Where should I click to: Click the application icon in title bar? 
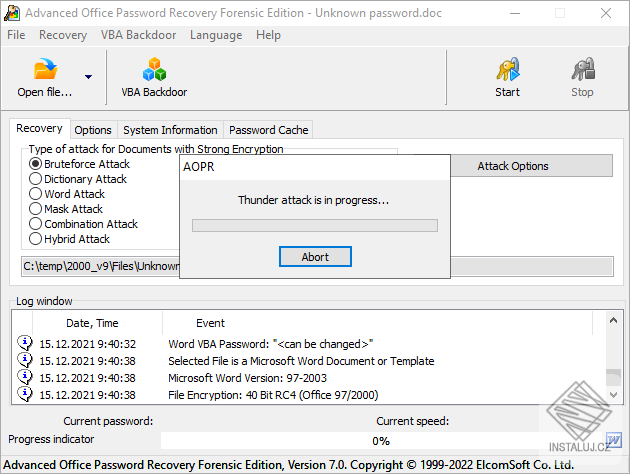pyautogui.click(x=12, y=13)
